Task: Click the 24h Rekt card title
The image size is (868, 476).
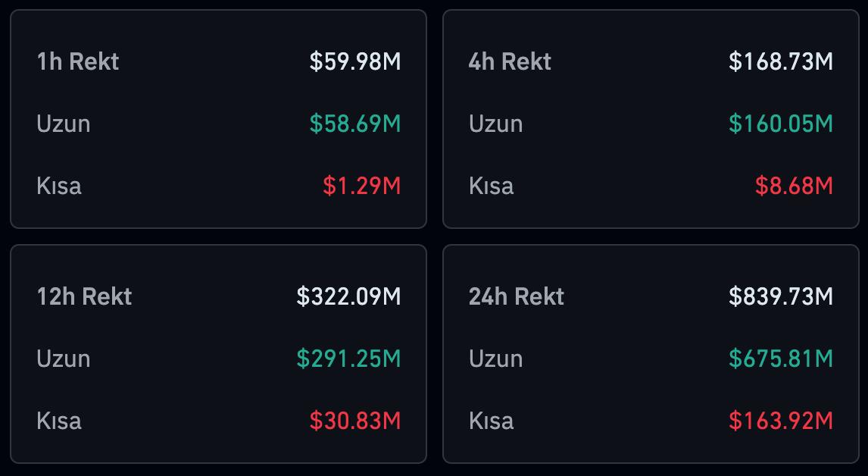Action: click(516, 296)
